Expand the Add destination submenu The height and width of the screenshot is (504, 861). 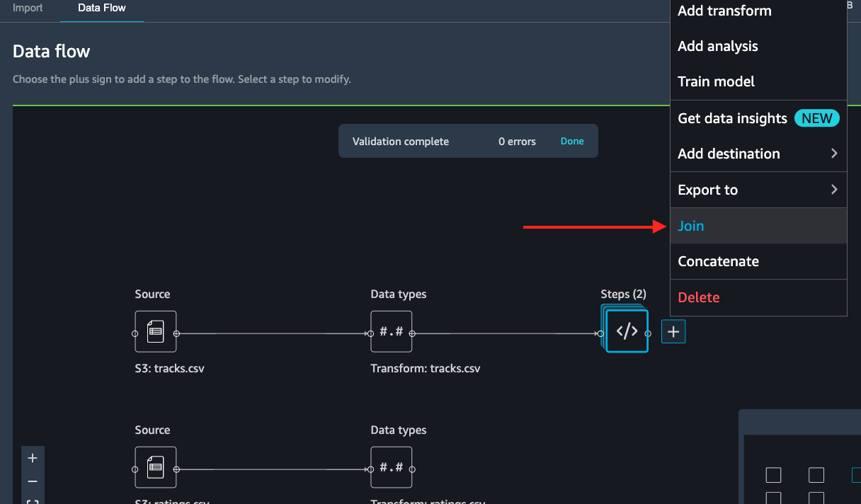(758, 154)
